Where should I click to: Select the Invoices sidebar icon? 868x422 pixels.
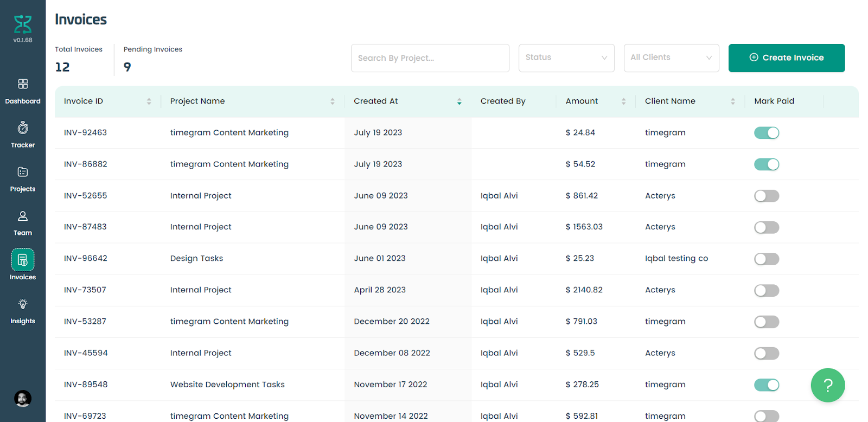click(23, 260)
